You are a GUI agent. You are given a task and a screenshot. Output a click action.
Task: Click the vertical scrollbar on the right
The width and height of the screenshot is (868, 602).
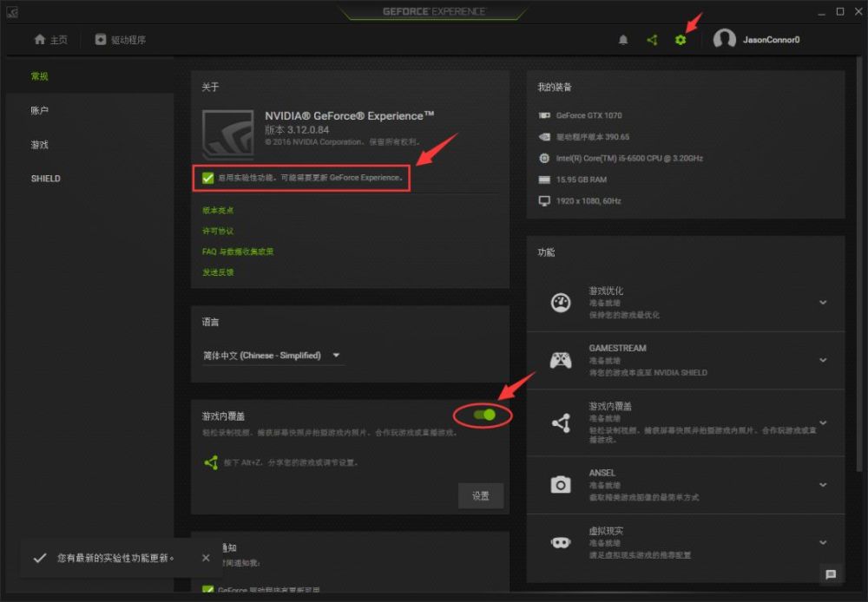pos(859,265)
